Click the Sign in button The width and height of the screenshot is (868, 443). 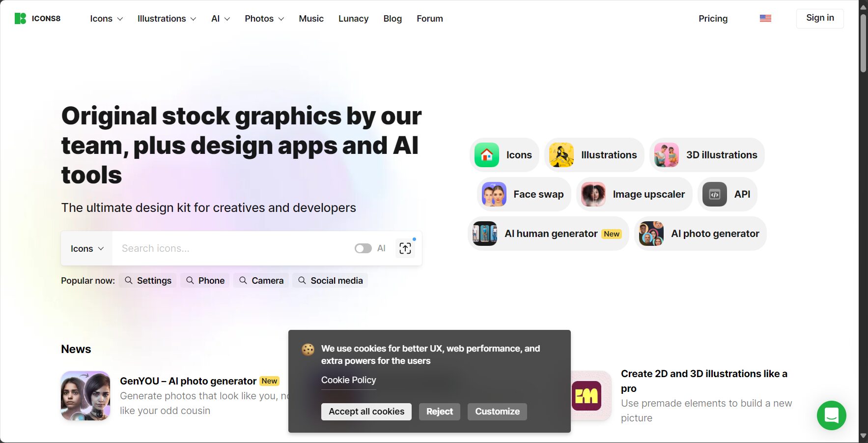820,18
